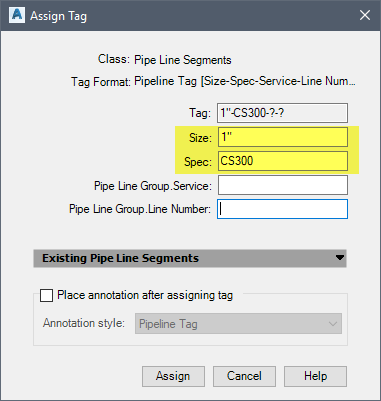The image size is (381, 401).
Task: Click the Cancel button
Action: (x=244, y=376)
